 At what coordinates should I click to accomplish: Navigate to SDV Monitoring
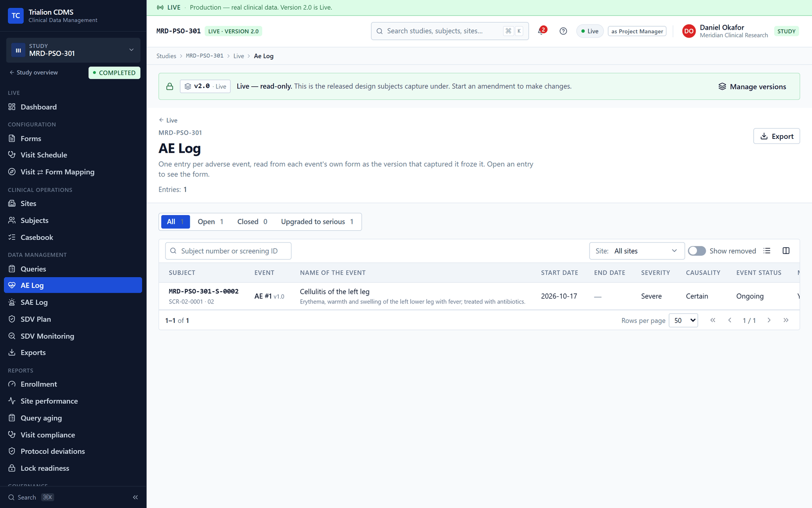(x=73, y=336)
